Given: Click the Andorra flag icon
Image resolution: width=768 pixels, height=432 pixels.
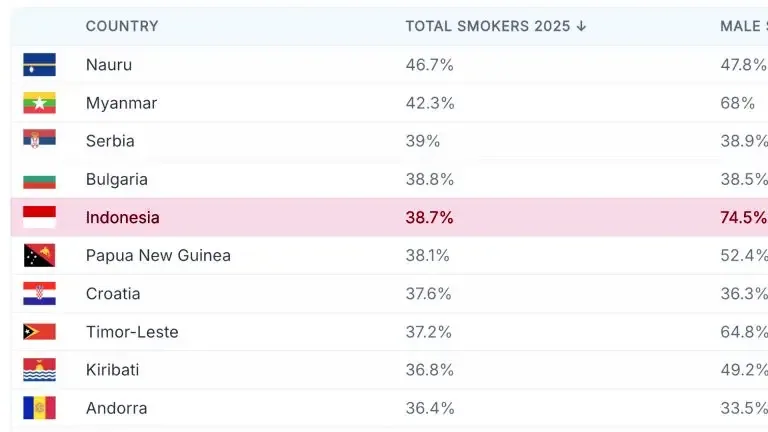Looking at the screenshot, I should [x=39, y=408].
